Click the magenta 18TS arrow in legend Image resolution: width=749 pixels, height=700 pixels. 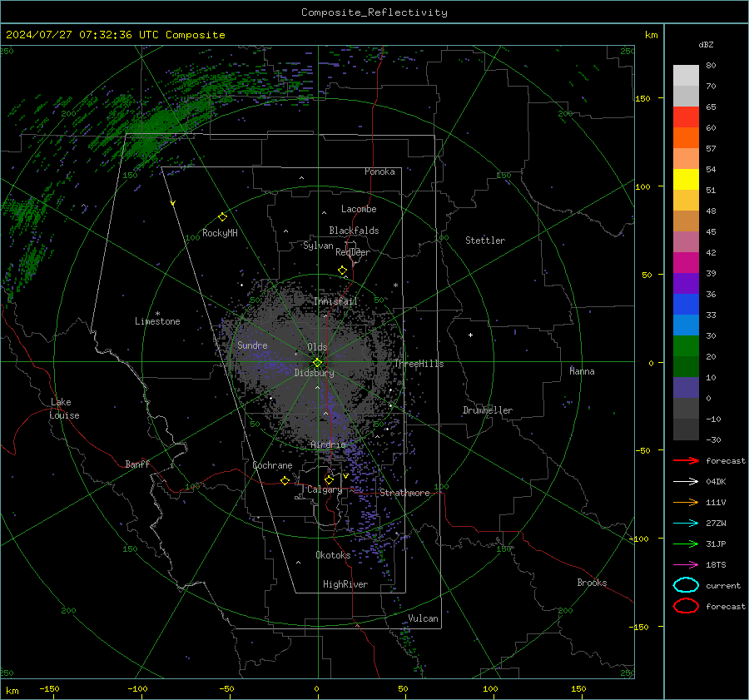pyautogui.click(x=686, y=565)
